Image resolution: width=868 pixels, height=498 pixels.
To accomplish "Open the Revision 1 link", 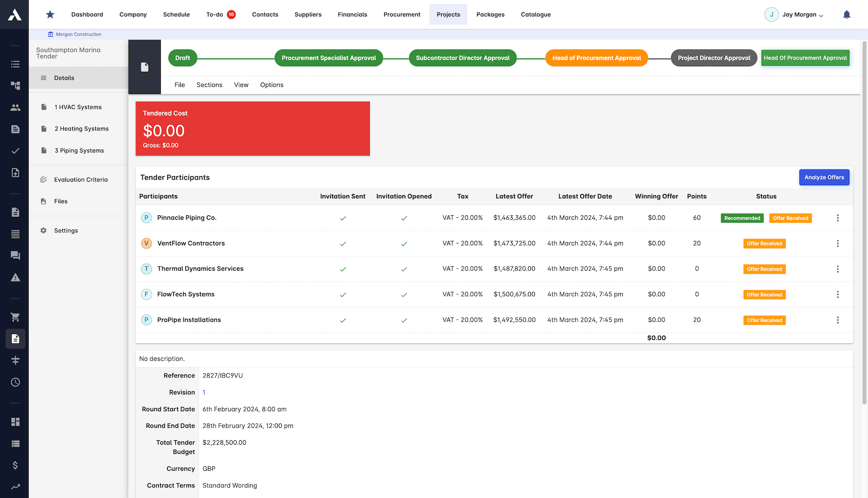I will pyautogui.click(x=204, y=392).
